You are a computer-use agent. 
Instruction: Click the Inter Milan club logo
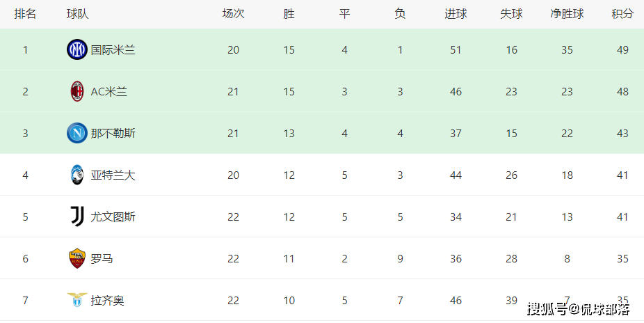point(77,49)
